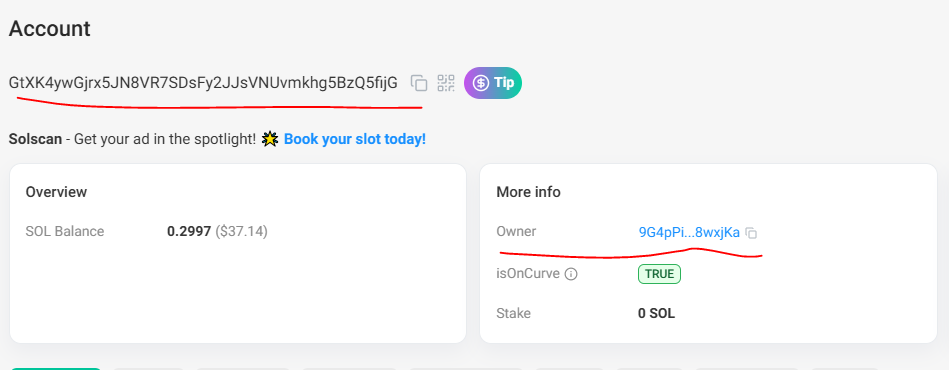This screenshot has width=949, height=370.
Task: Copy the owner address 9G4pPi...8wxjKa
Action: [x=751, y=233]
